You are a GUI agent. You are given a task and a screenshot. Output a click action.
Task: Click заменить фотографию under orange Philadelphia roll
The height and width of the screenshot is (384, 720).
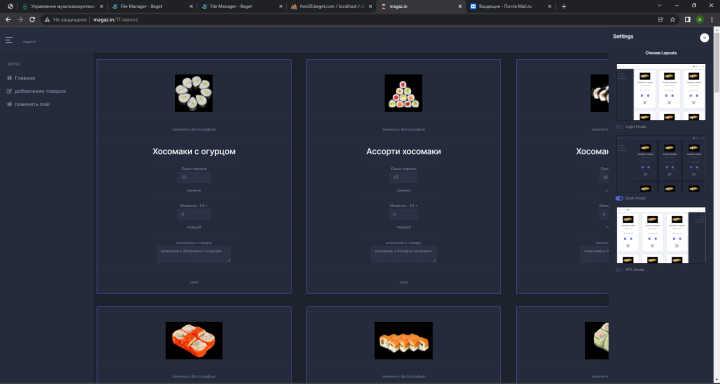(x=404, y=377)
